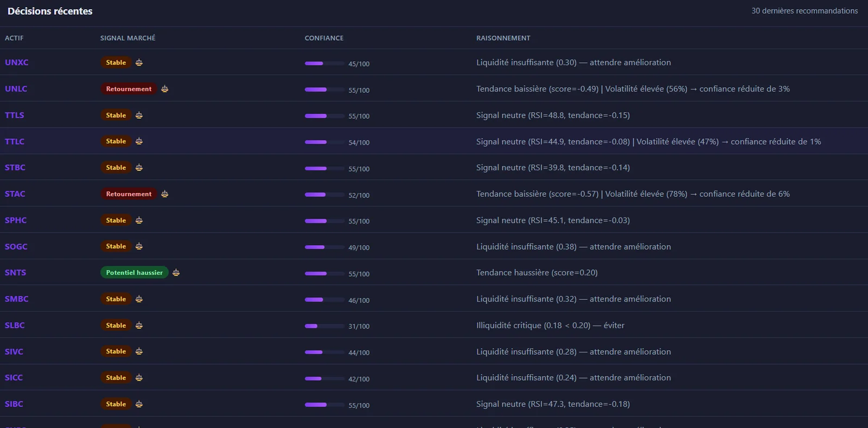The height and width of the screenshot is (428, 868).
Task: Click the scale icon in SNTS row
Action: pos(176,272)
